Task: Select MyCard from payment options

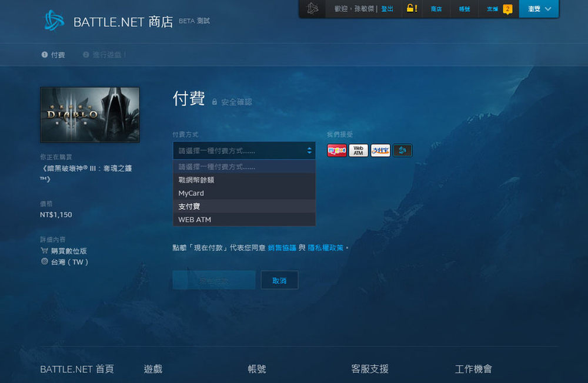Action: (x=244, y=193)
